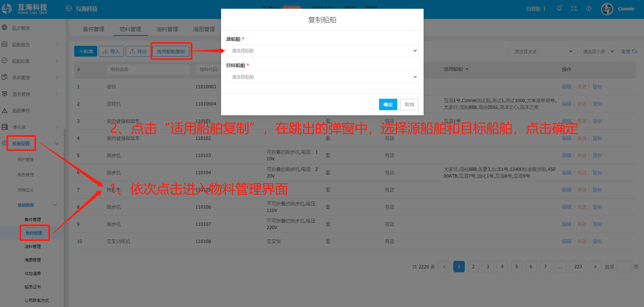This screenshot has width=644, height=307.
Task: Click the 航次管理 globe icon
Action: (4, 28)
